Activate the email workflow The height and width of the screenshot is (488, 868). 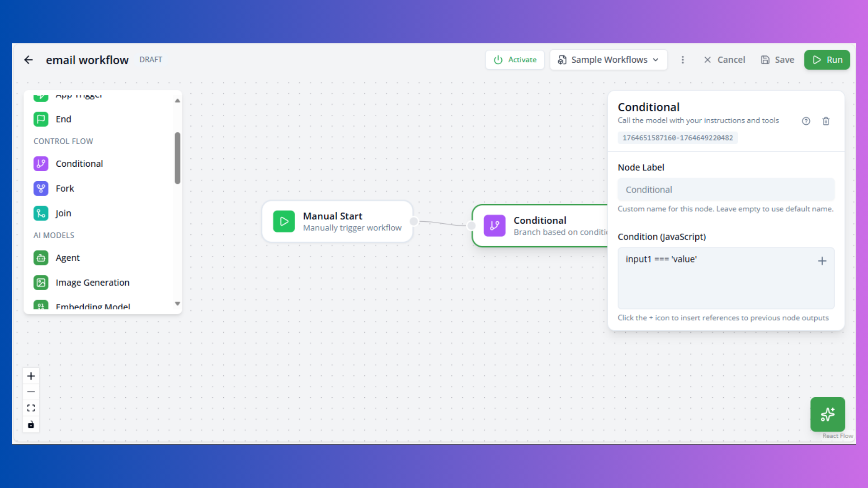tap(514, 60)
